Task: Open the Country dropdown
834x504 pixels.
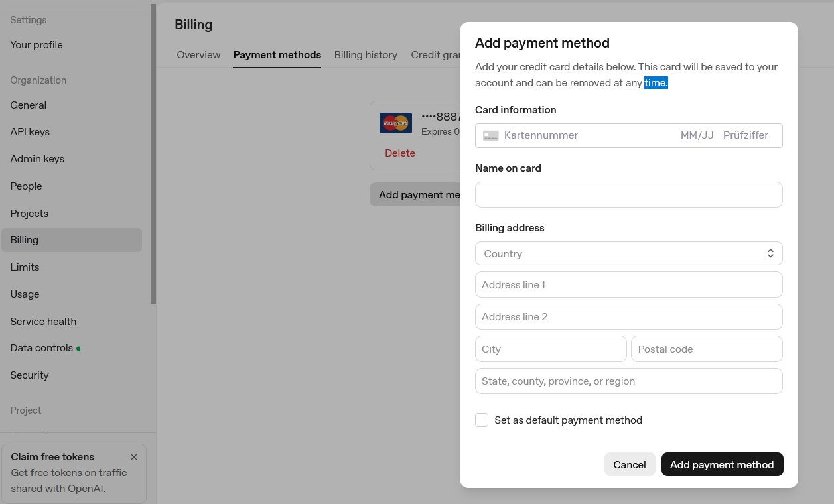Action: (x=628, y=253)
